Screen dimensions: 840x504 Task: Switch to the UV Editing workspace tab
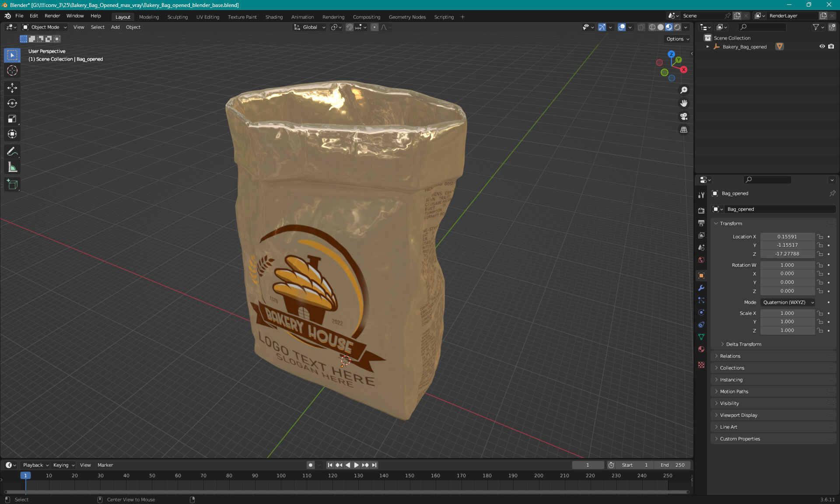click(x=207, y=17)
